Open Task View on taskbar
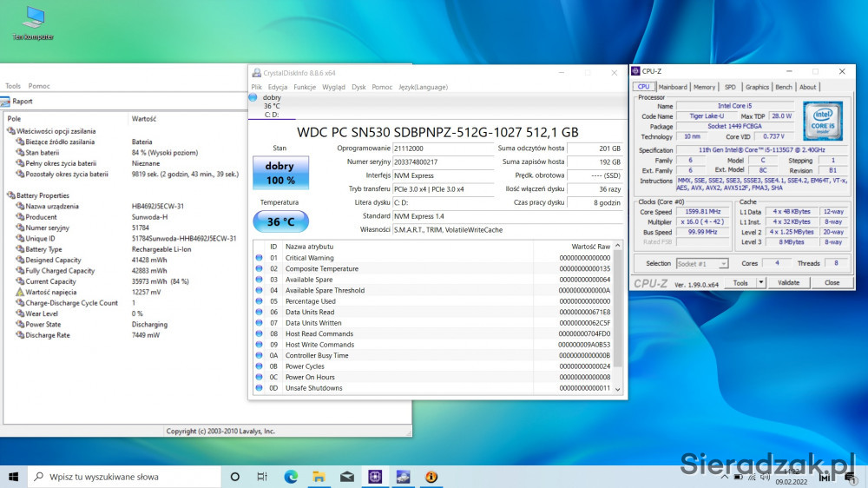Image resolution: width=868 pixels, height=488 pixels. tap(262, 477)
